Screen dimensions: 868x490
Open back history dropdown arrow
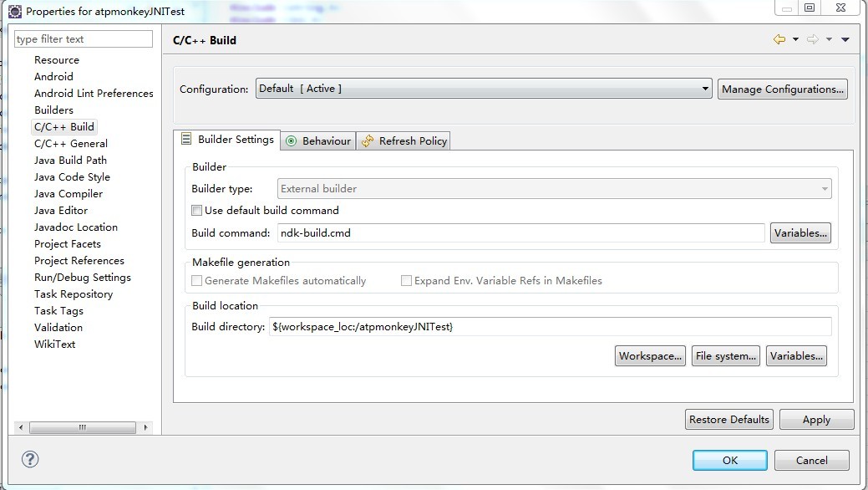click(795, 39)
